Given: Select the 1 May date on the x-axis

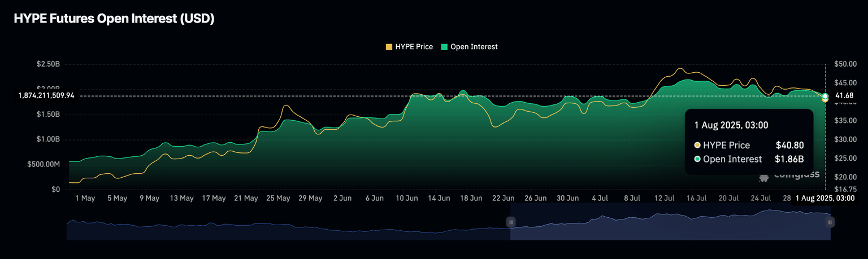Looking at the screenshot, I should pos(85,198).
